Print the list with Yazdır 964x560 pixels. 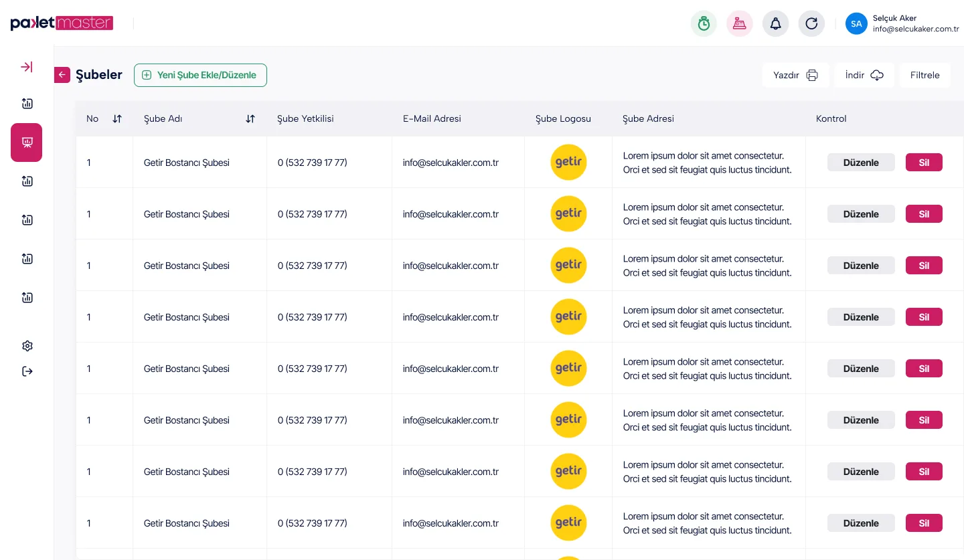[795, 75]
